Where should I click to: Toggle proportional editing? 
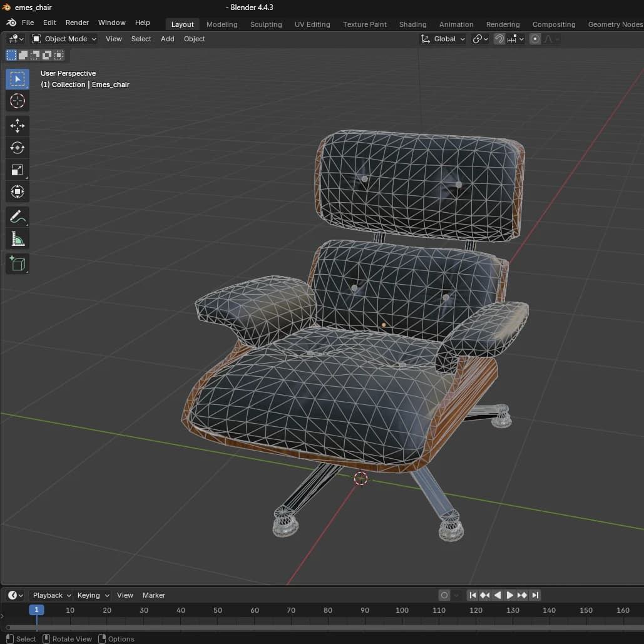(x=534, y=39)
